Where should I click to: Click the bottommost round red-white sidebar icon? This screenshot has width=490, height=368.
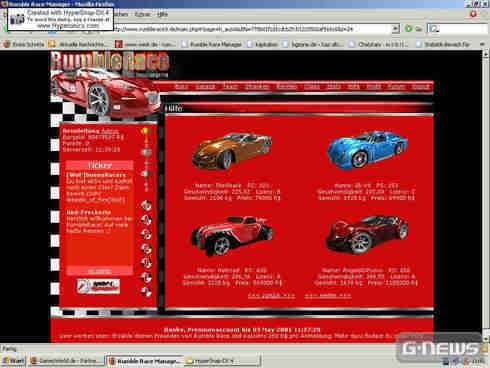click(146, 291)
